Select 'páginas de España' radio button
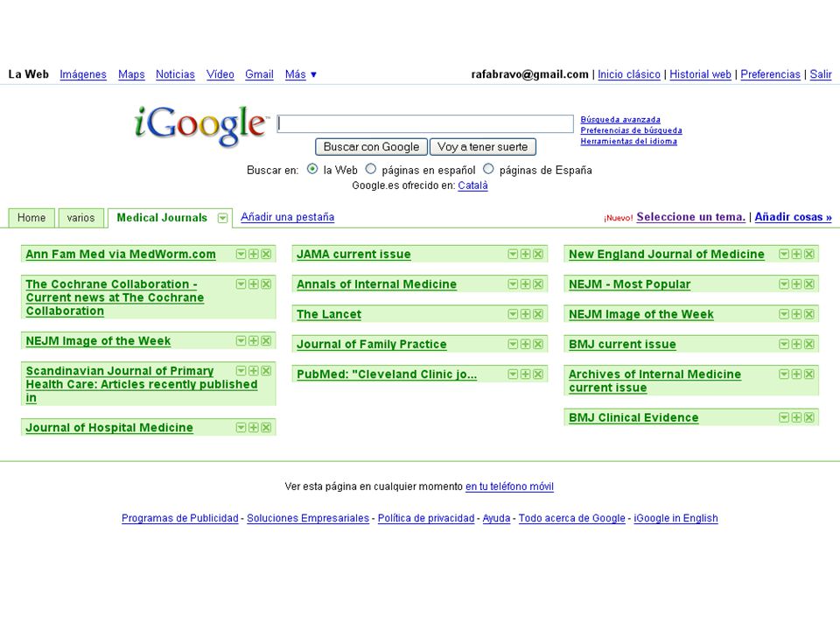Viewport: 840px width, 630px height. [x=488, y=169]
